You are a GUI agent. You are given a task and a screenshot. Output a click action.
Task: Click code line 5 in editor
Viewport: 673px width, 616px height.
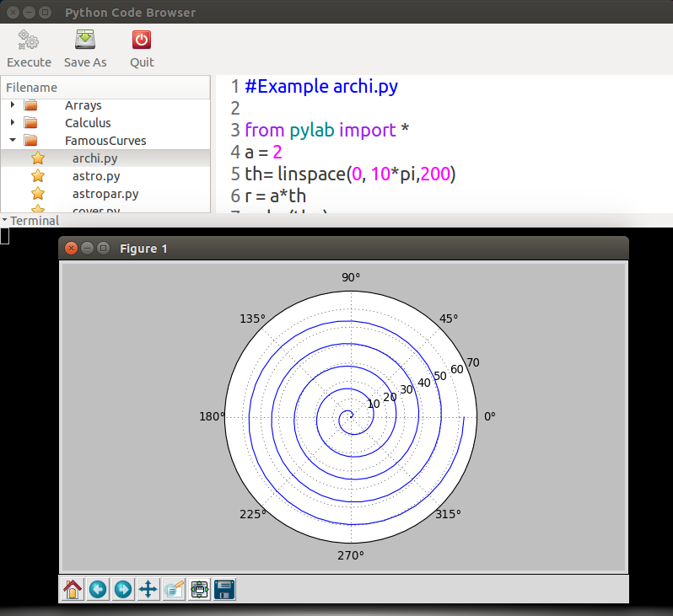coord(350,174)
